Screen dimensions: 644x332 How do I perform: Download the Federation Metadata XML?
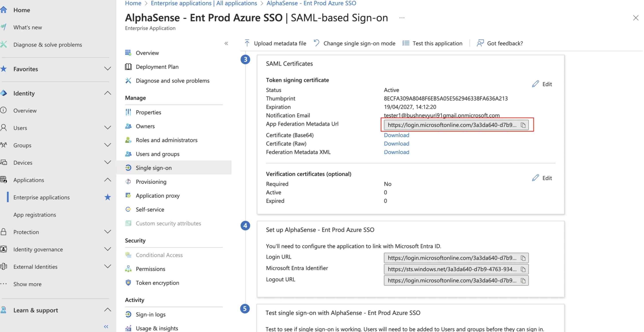pos(396,152)
